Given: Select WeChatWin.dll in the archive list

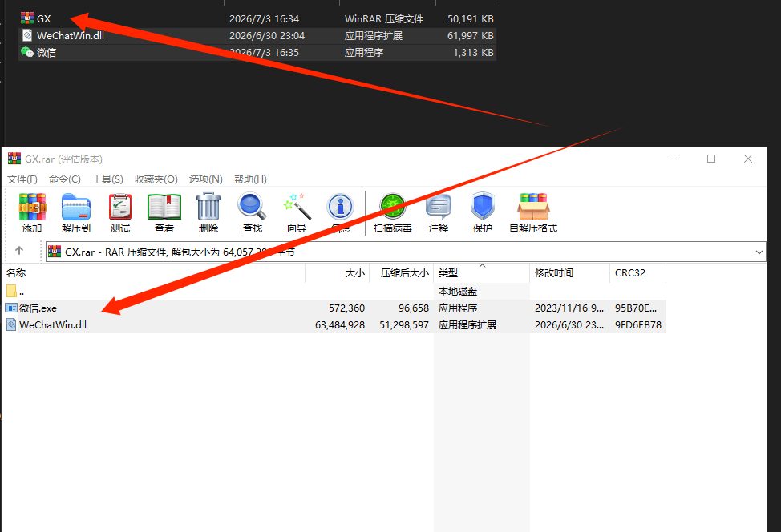Looking at the screenshot, I should coord(335,325).
